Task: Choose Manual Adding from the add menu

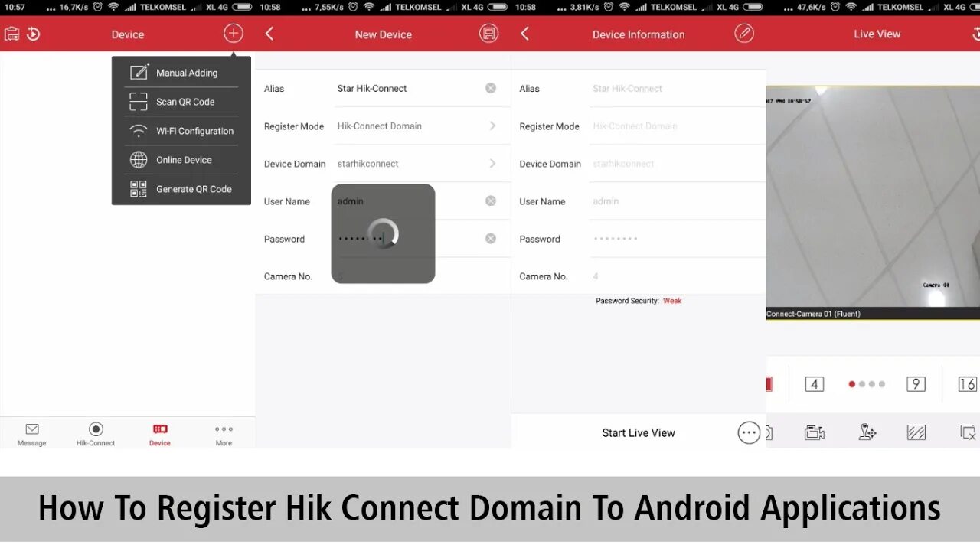Action: [x=181, y=73]
